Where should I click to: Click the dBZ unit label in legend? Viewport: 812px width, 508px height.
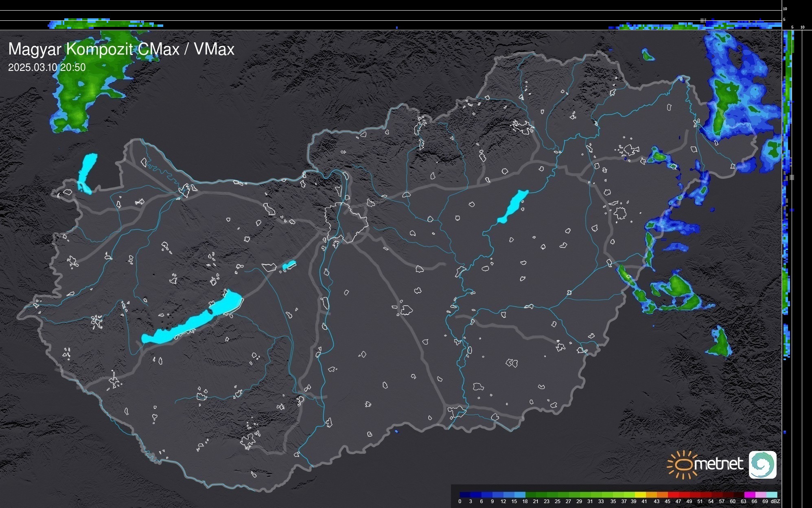pyautogui.click(x=775, y=501)
